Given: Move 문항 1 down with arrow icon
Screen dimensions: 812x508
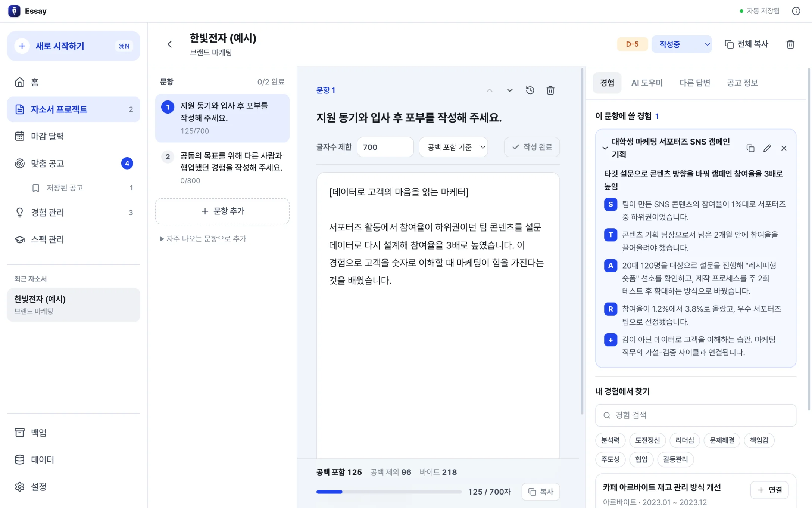Looking at the screenshot, I should coord(510,90).
